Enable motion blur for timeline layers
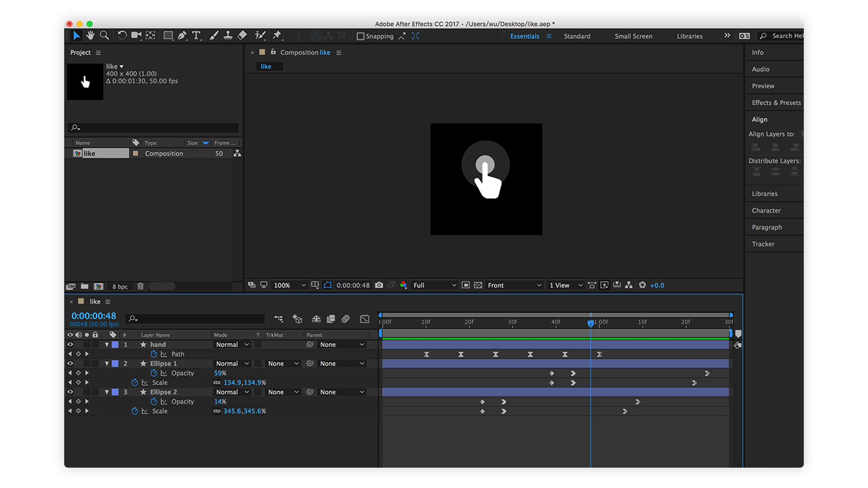Image resolution: width=868 pixels, height=488 pixels. pos(346,319)
